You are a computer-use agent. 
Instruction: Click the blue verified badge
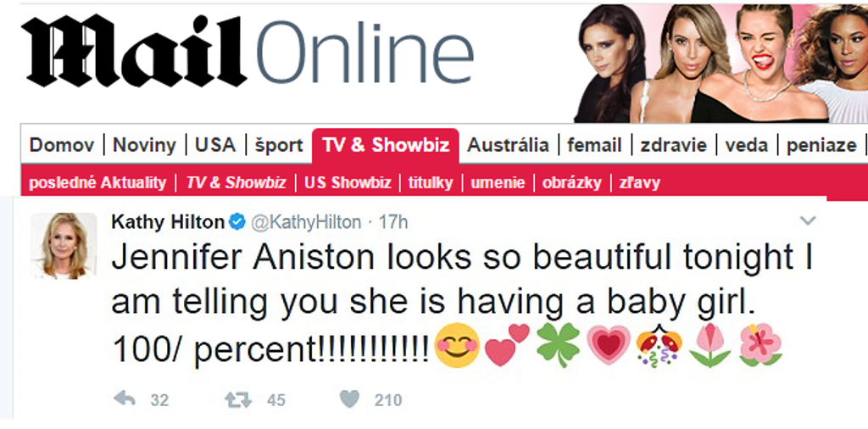pos(237,222)
